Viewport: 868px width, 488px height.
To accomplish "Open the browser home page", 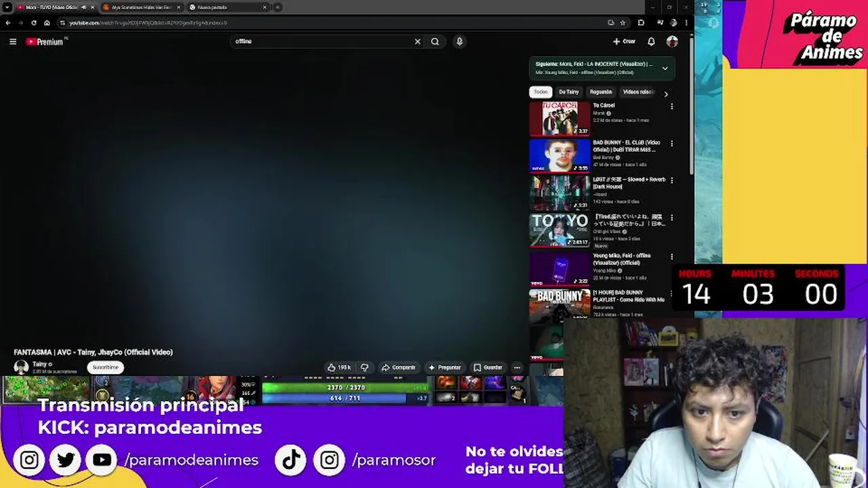I will click(47, 22).
